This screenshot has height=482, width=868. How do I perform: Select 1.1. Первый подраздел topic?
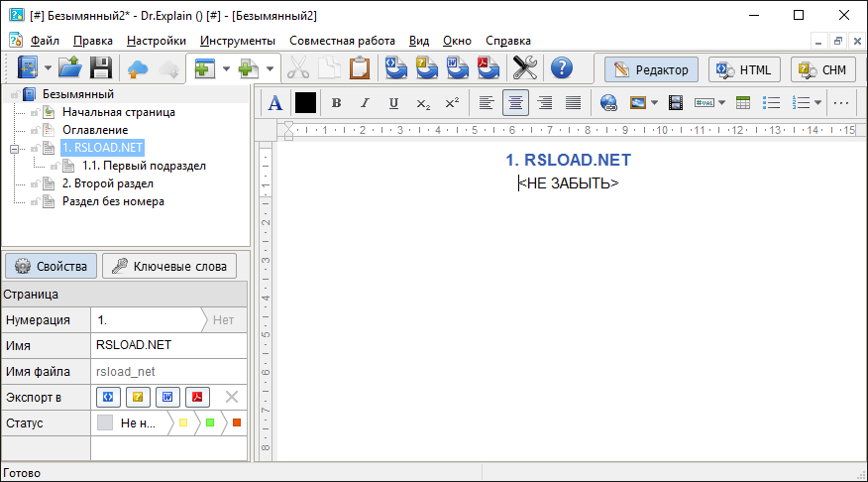tap(144, 166)
